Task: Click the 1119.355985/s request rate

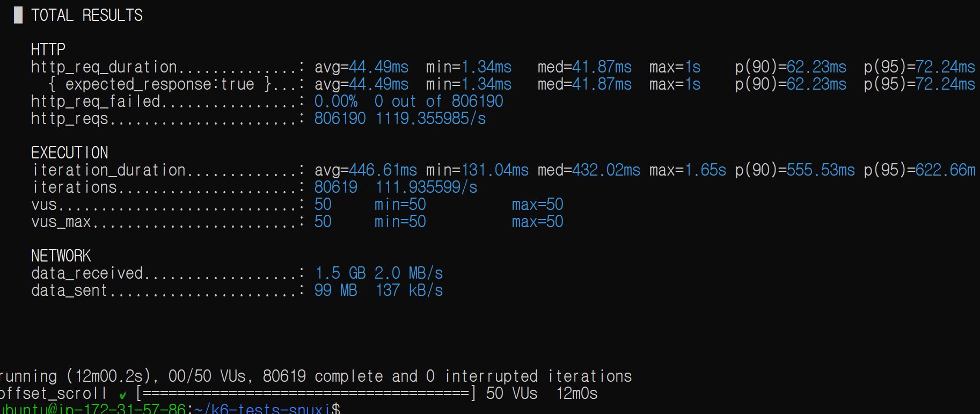Action: click(430, 118)
